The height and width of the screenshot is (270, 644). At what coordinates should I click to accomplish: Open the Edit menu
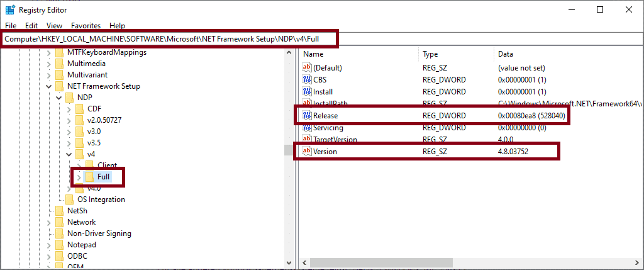click(x=31, y=25)
